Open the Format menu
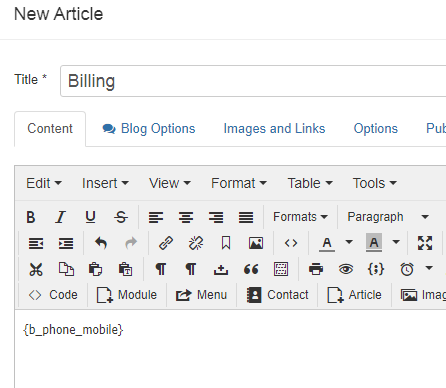The image size is (446, 388). pos(239,183)
